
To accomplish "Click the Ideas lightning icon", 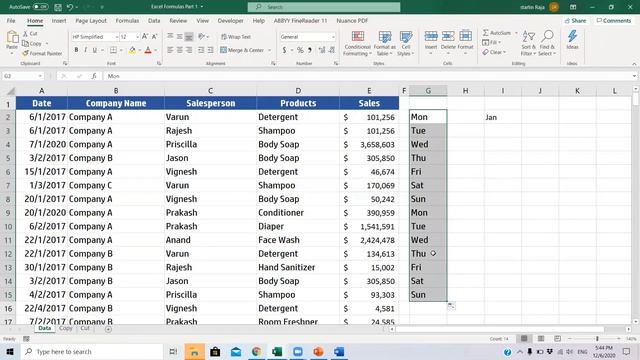I will coord(572,36).
